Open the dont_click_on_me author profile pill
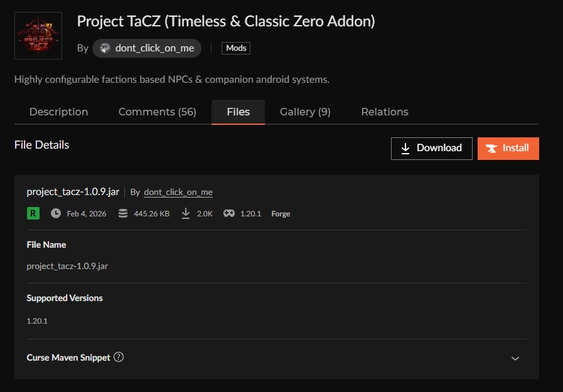563x392 pixels. 147,48
